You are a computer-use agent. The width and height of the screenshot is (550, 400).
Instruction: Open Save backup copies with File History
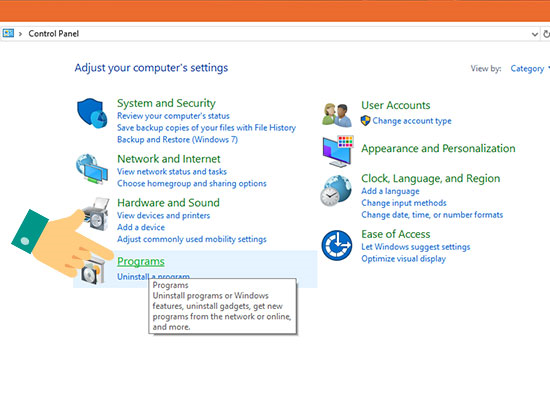point(206,128)
